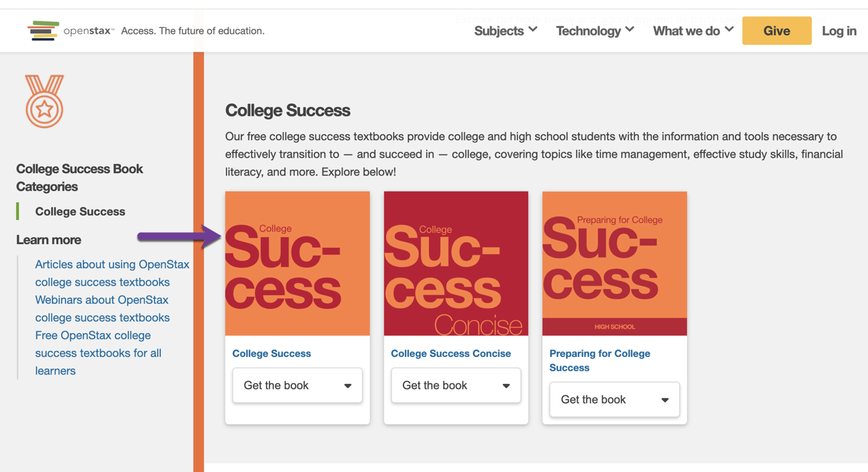Open Webinars about OpenStax college success textbooks
Viewport: 868px width, 472px height.
coord(101,308)
